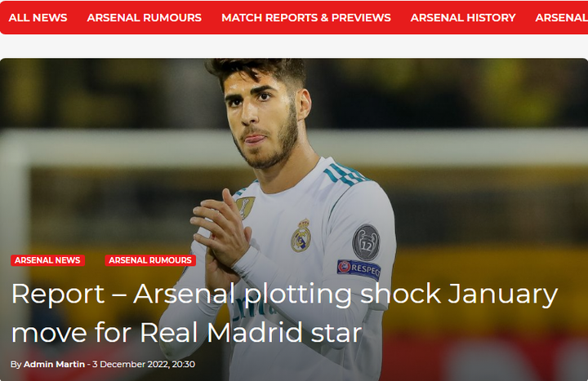Click the grey gap below the red navigation bar
The height and width of the screenshot is (381, 588).
[x=294, y=46]
